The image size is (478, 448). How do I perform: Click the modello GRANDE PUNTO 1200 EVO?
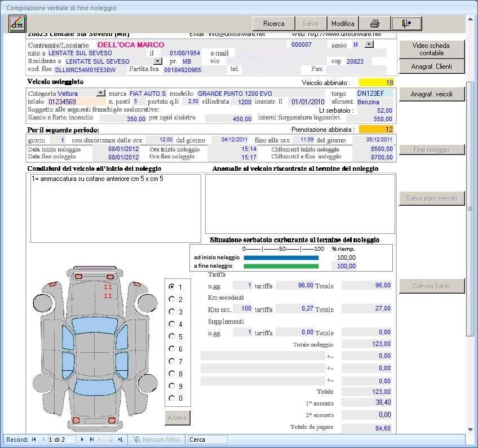coord(234,94)
